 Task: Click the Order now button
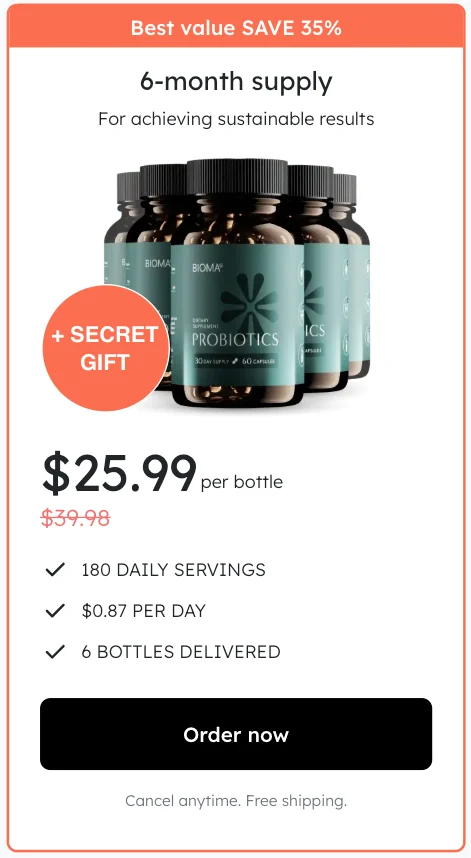[x=236, y=734]
